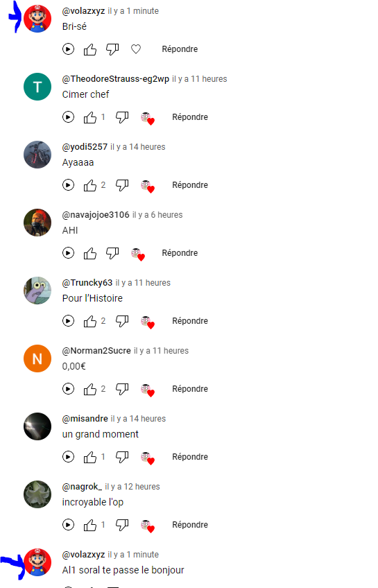This screenshot has width=378, height=588.
Task: Open @Norman2Sucre username link
Action: [96, 351]
